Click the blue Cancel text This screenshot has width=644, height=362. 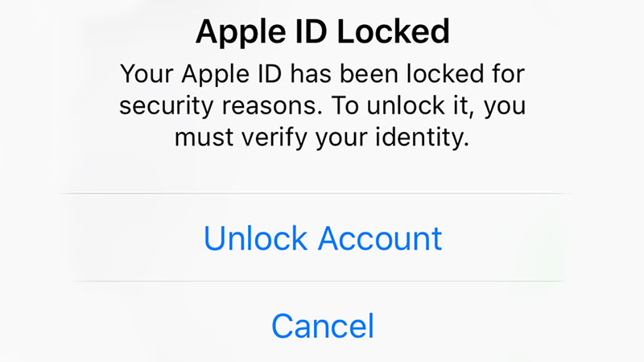(322, 325)
